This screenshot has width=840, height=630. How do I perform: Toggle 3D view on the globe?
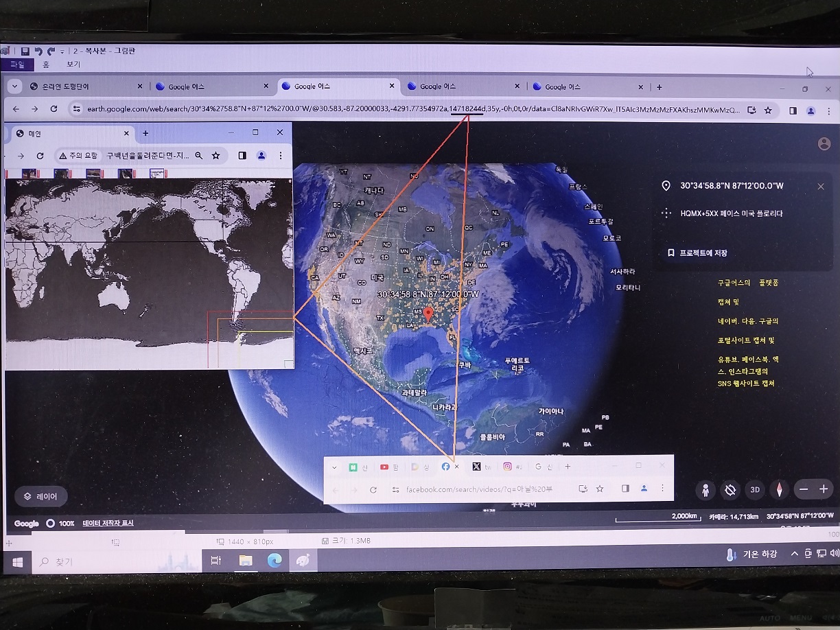pyautogui.click(x=755, y=489)
